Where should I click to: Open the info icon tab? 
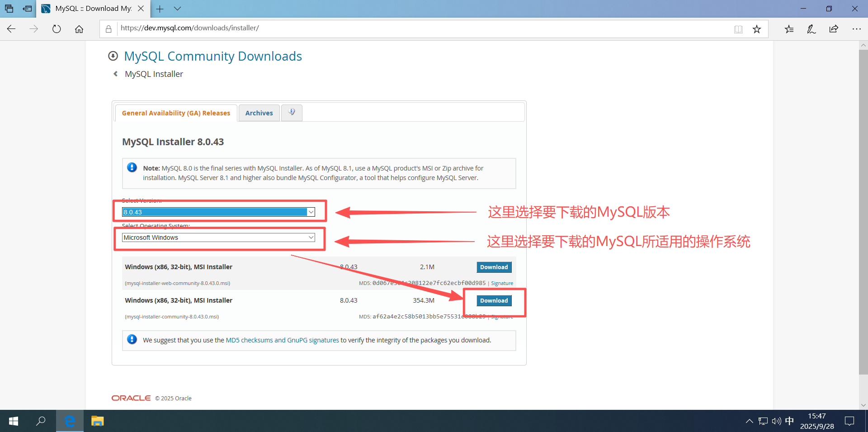tap(292, 113)
